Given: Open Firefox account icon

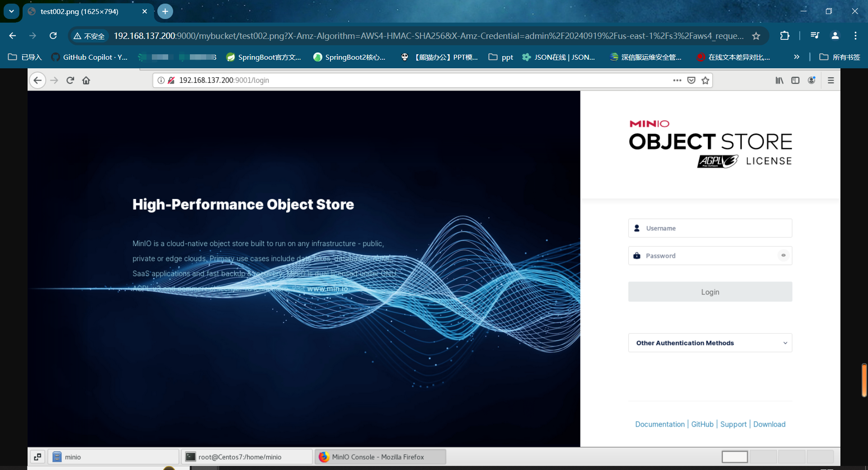Looking at the screenshot, I should click(811, 81).
